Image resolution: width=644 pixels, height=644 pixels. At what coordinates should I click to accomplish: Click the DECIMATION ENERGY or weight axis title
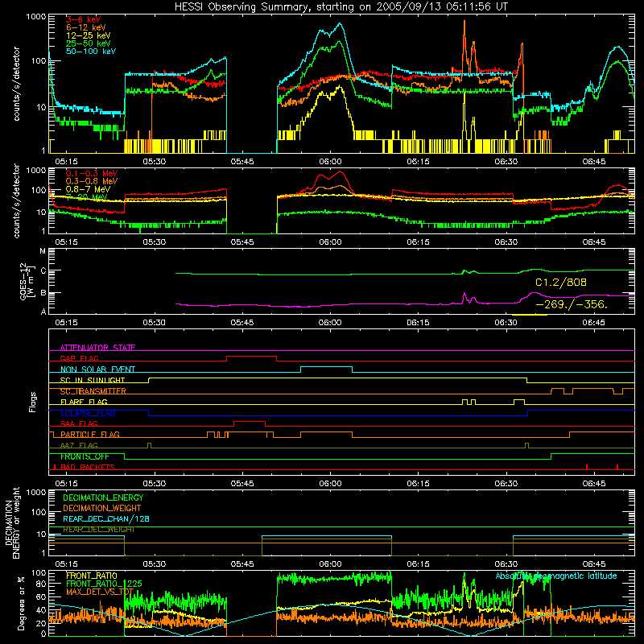12,522
